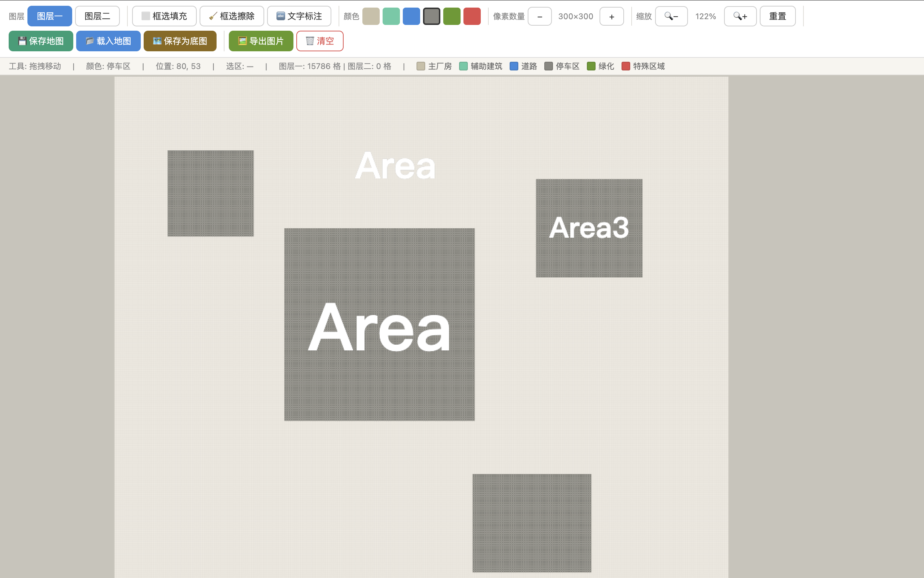Click the 122% zoom level value
Viewport: 924px width, 578px height.
click(x=706, y=17)
